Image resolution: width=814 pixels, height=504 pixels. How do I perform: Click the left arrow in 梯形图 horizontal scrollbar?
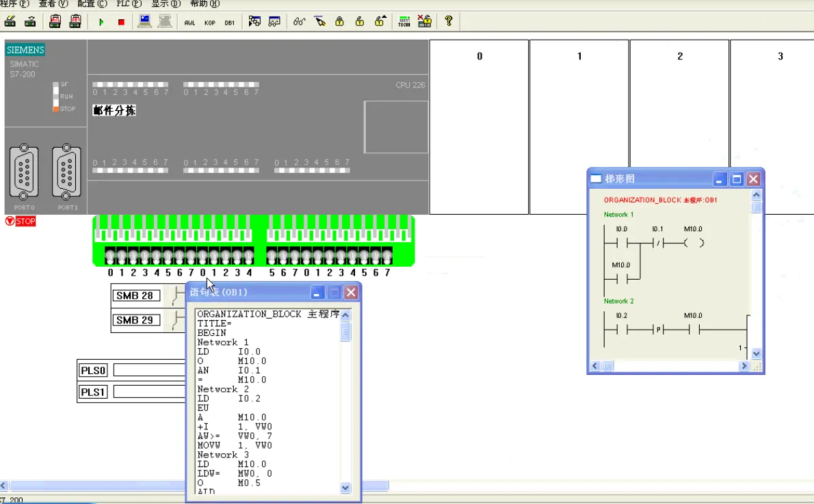point(595,365)
